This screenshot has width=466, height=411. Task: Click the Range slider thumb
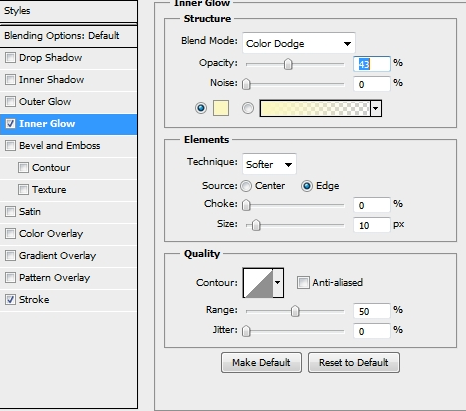point(295,311)
